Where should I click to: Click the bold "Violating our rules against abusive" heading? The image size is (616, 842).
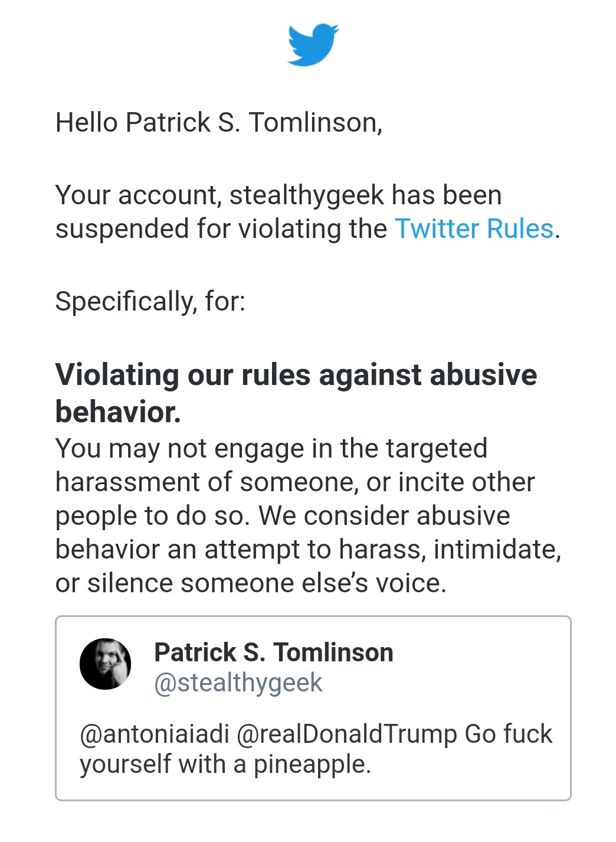[296, 375]
